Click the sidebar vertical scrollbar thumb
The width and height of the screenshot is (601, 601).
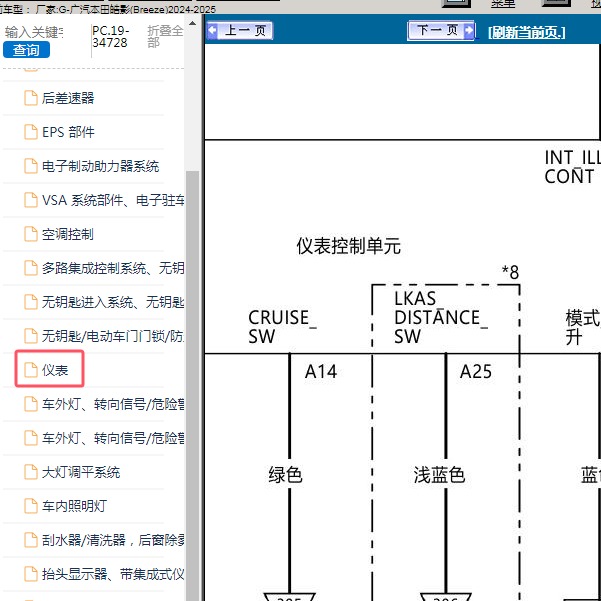point(192,385)
